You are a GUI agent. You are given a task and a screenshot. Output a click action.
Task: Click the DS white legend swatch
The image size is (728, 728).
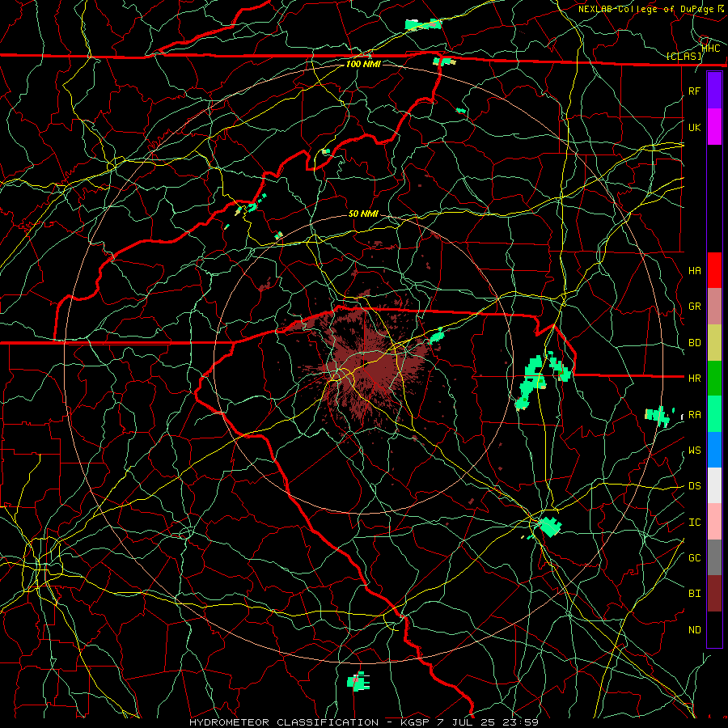tap(714, 485)
